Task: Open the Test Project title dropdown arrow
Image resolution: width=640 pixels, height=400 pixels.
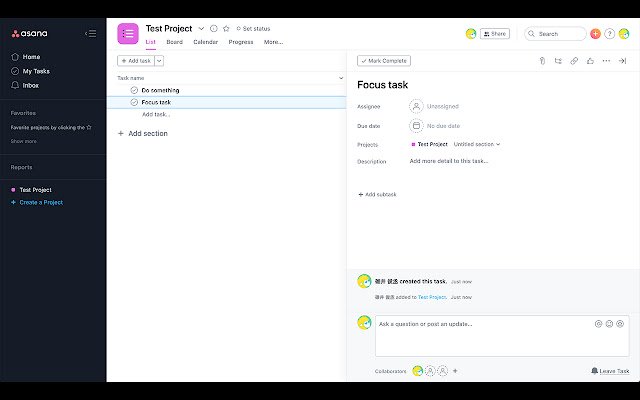Action: tap(201, 29)
